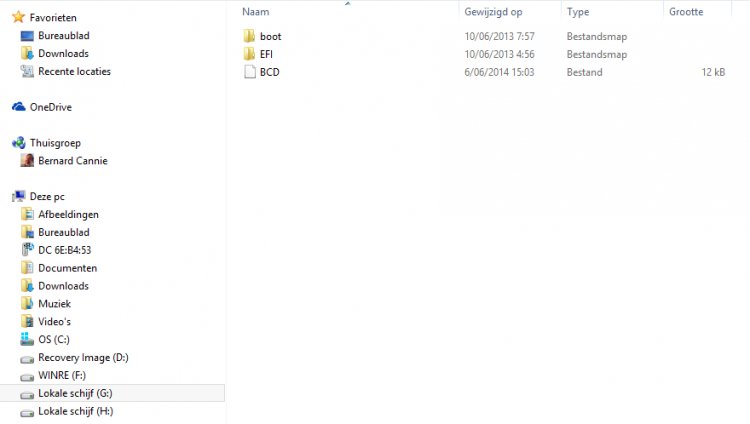750x424 pixels.
Task: Sort by Naam column header
Action: click(255, 11)
